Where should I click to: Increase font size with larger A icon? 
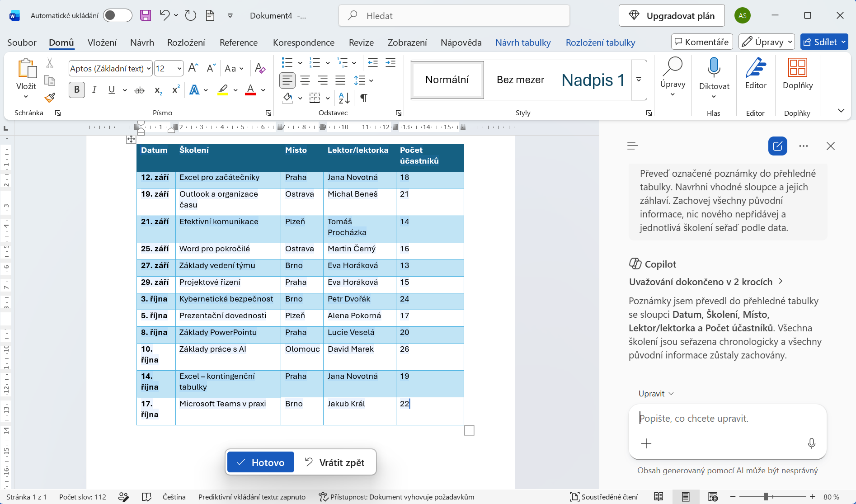193,68
